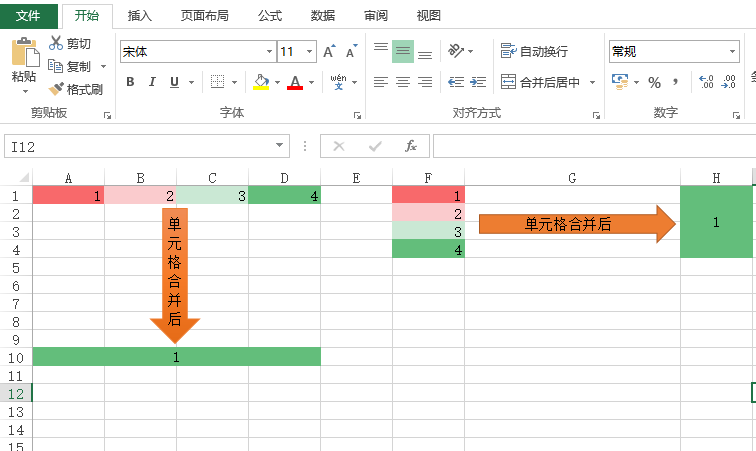
Task: Click the red font color A
Action: point(295,82)
